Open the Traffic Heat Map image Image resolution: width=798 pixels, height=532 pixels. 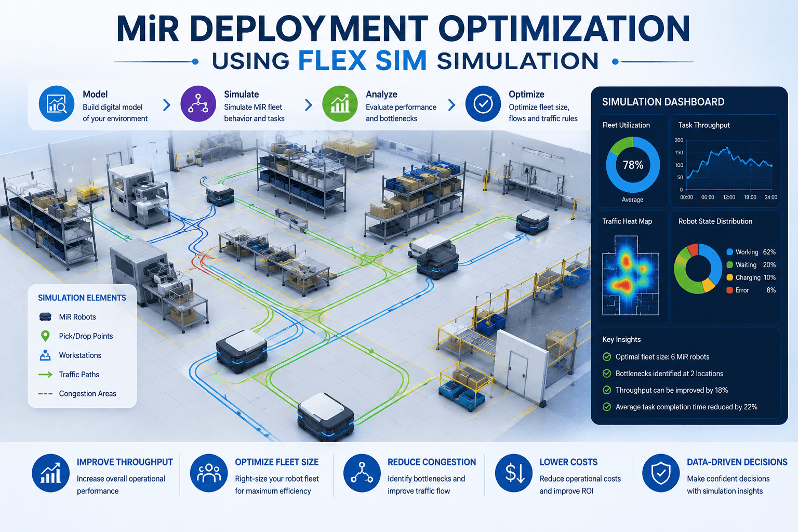pyautogui.click(x=630, y=275)
